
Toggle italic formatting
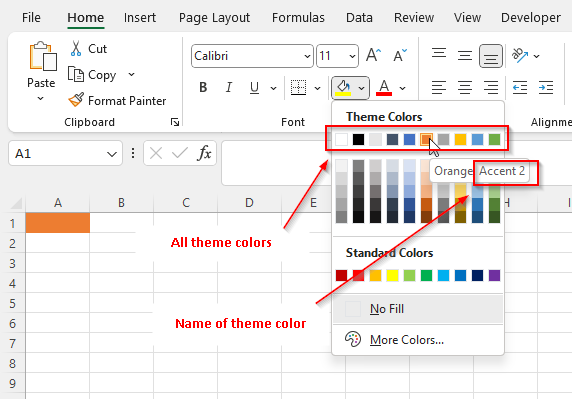[229, 88]
